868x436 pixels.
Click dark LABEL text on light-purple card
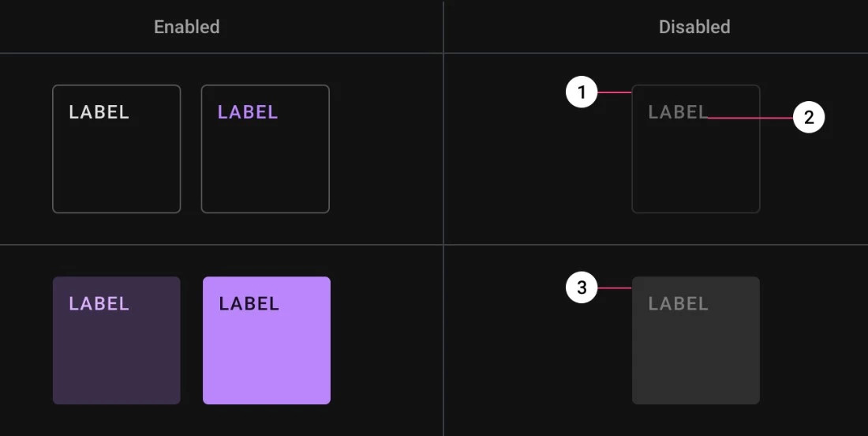(249, 303)
